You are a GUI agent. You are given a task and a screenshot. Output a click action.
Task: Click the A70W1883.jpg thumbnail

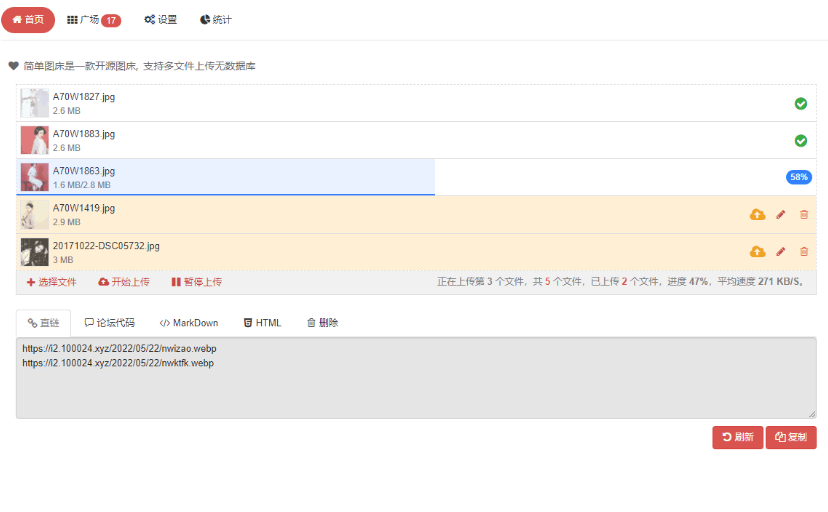pyautogui.click(x=34, y=140)
